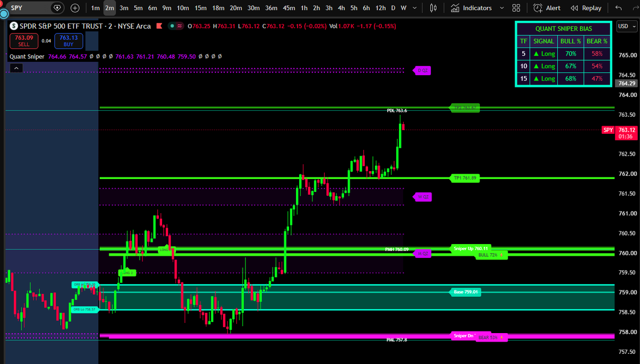This screenshot has height=364, width=640.
Task: Click the D QZ purple zone label
Action: (x=422, y=70)
